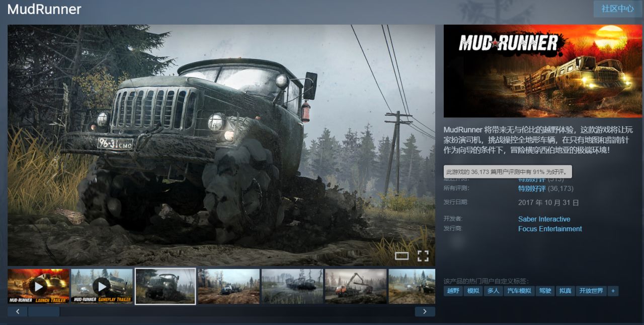The image size is (644, 325).
Task: Click the main muddy truck screenshot
Action: 221,145
